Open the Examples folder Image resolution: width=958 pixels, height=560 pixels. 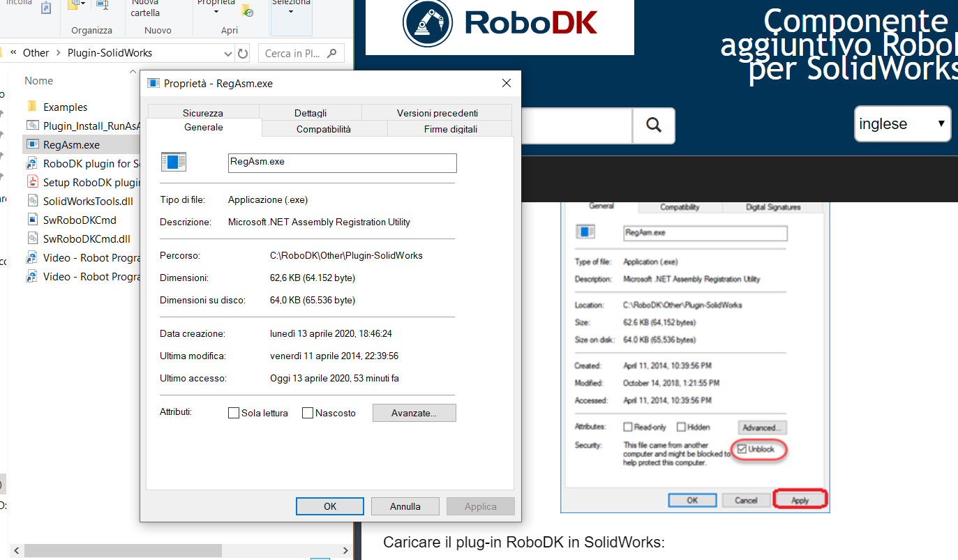pyautogui.click(x=65, y=107)
